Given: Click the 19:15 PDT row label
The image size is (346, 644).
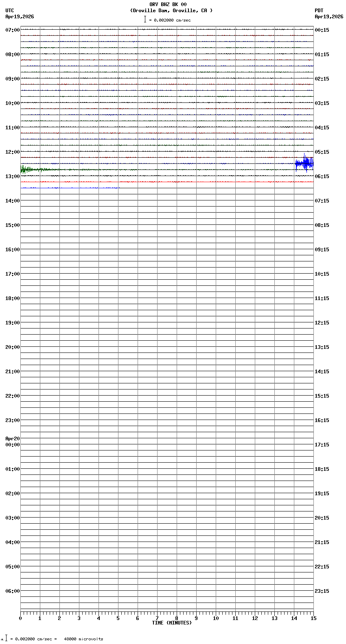Looking at the screenshot, I should click(x=322, y=494).
